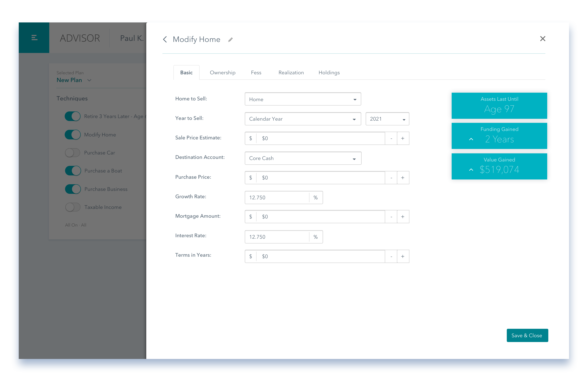Expand the Home to Sell dropdown
The image size is (588, 381).
click(355, 99)
